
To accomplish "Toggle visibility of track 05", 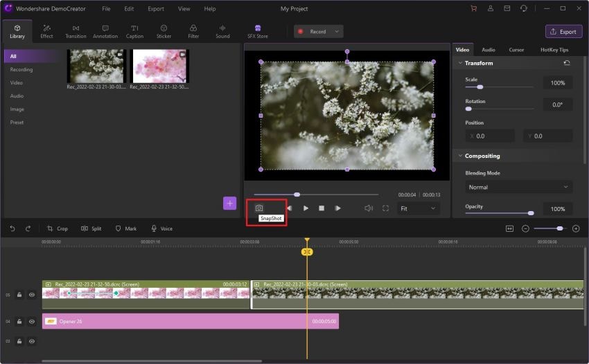I will pyautogui.click(x=32, y=295).
